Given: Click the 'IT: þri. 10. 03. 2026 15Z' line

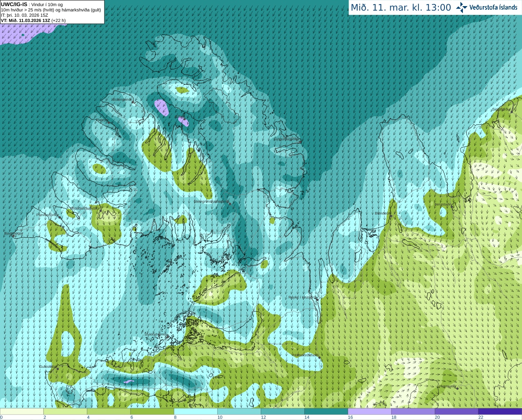Looking at the screenshot, I should (24, 15).
